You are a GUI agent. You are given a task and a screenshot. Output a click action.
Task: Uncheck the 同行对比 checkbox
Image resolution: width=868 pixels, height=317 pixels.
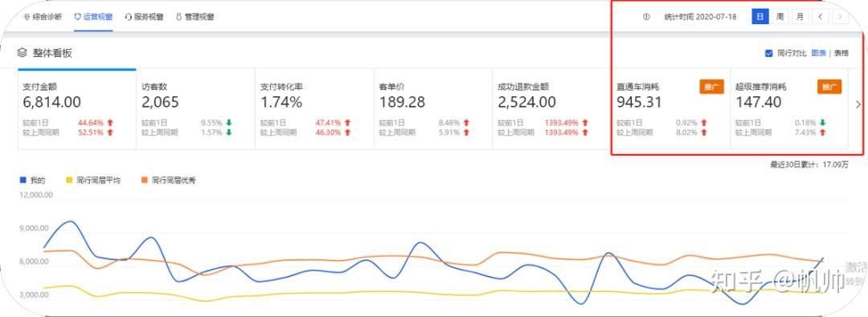tap(768, 53)
